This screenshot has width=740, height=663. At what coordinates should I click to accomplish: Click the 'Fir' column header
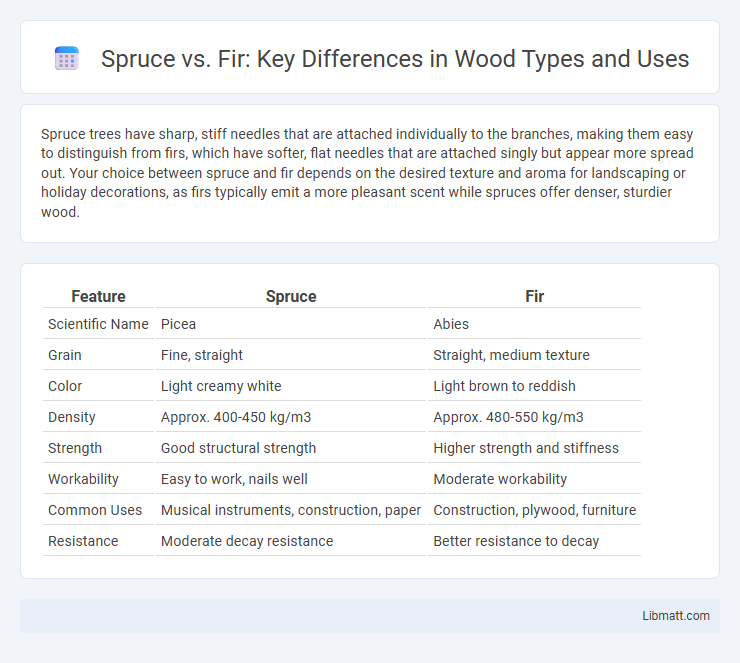(x=534, y=296)
